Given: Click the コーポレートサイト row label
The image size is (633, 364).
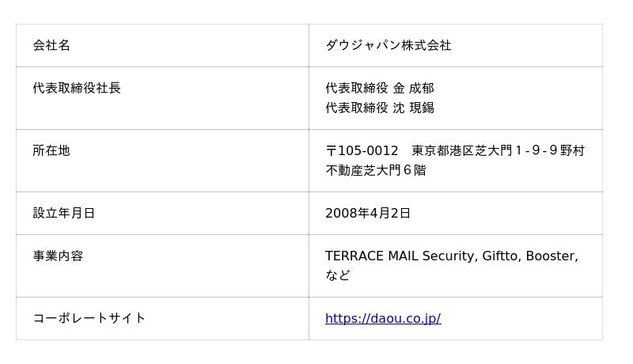Looking at the screenshot, I should point(89,319).
